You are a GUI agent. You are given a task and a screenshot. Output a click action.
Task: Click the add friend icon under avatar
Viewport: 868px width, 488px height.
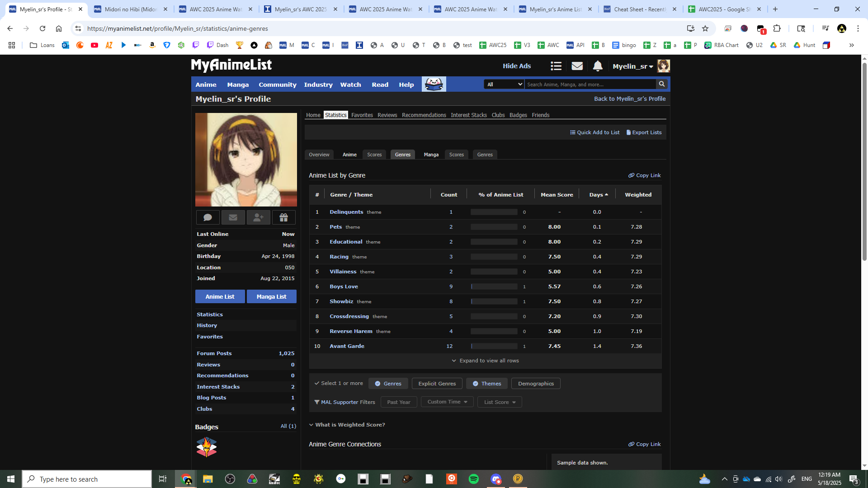[258, 218]
